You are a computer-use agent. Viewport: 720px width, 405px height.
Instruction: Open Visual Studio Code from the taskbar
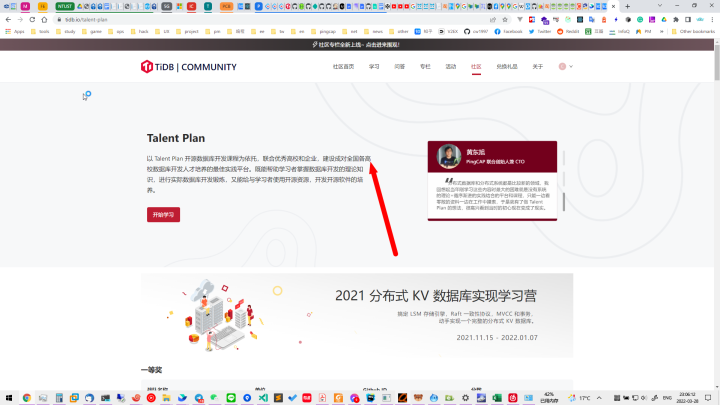pos(263,398)
